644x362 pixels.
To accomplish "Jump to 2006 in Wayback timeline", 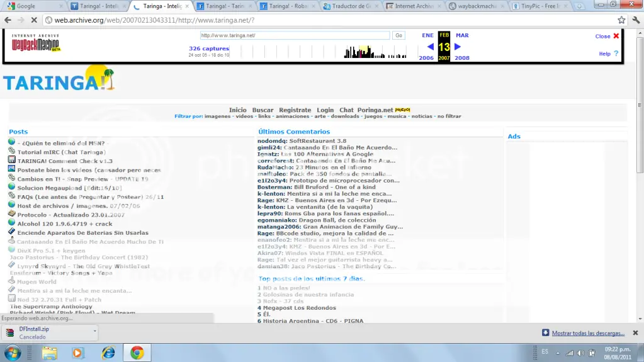I will pos(426,58).
